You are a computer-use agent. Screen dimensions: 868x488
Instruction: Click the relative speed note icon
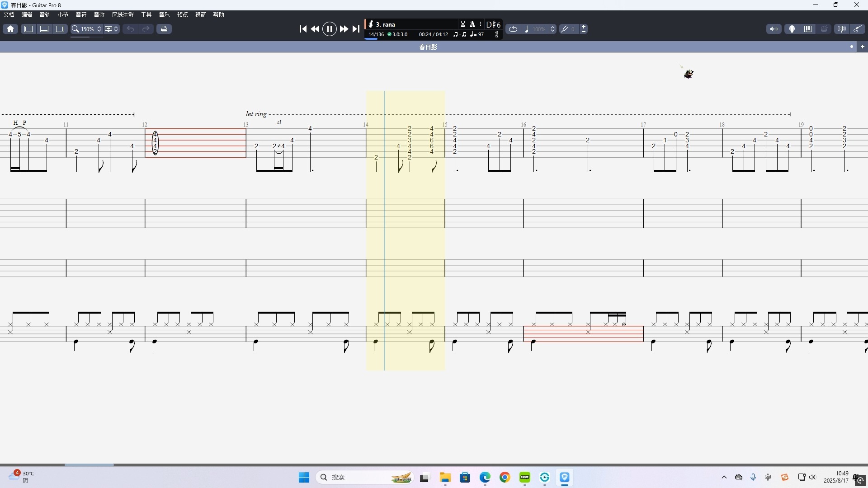tap(527, 29)
